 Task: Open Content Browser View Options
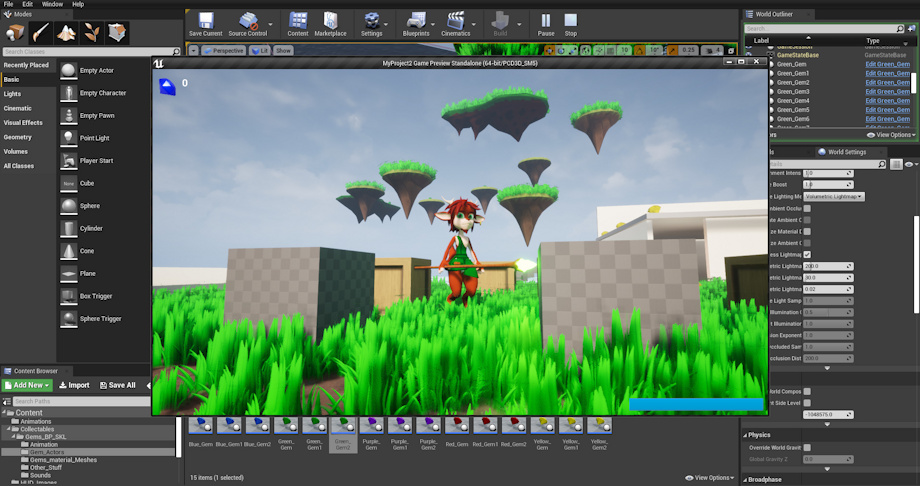click(709, 478)
